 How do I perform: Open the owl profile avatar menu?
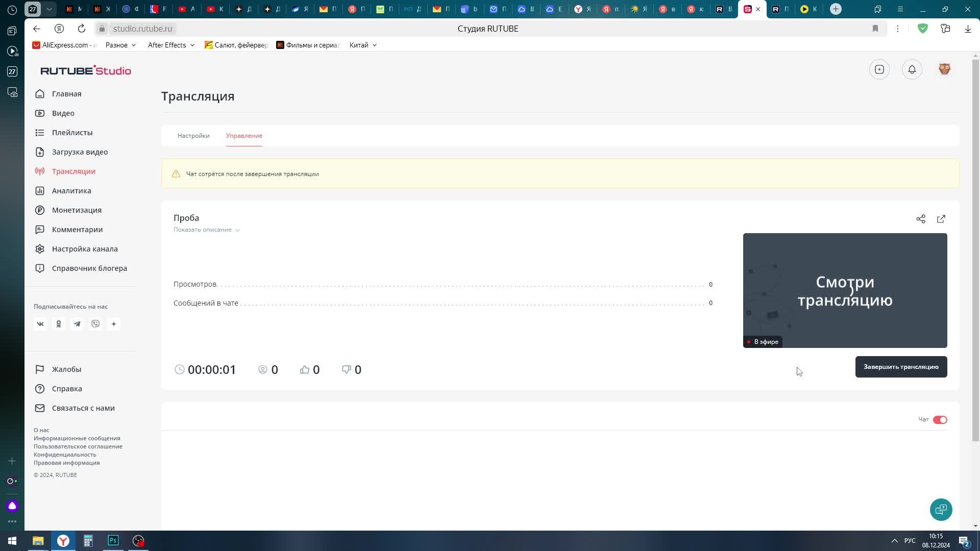point(944,69)
